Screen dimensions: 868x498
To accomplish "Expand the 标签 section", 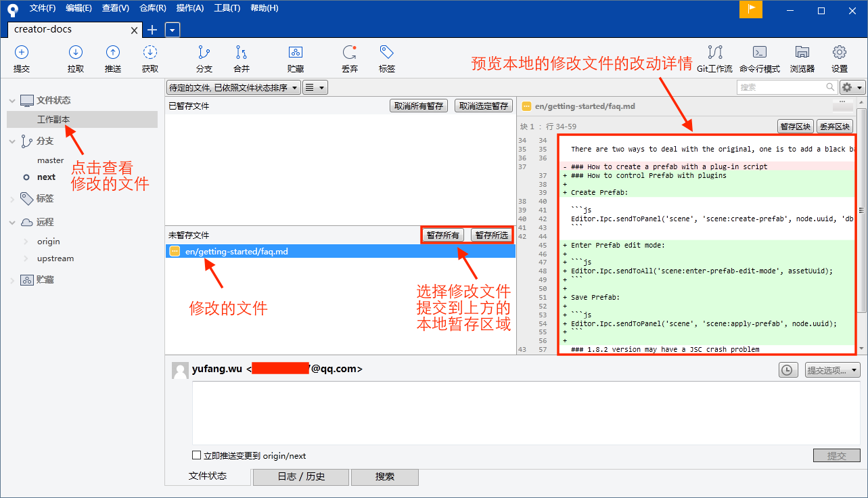I will pyautogui.click(x=12, y=199).
